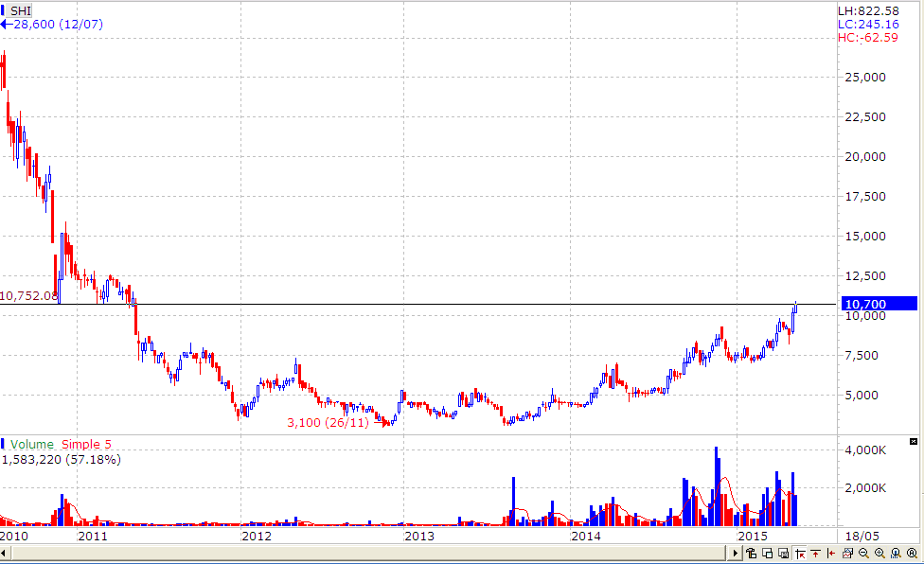Image resolution: width=924 pixels, height=564 pixels.
Task: Click the magnifier with bars icon
Action: pyautogui.click(x=896, y=553)
